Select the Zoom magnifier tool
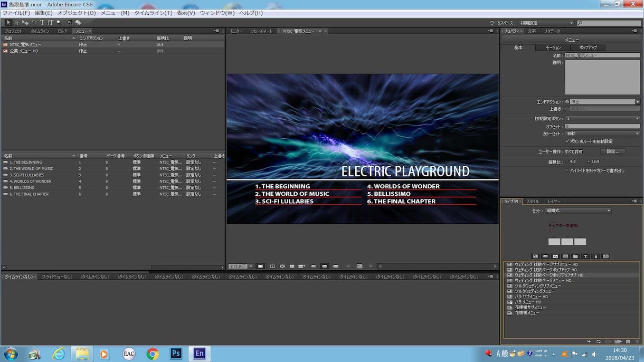The height and width of the screenshot is (362, 644). tap(59, 23)
